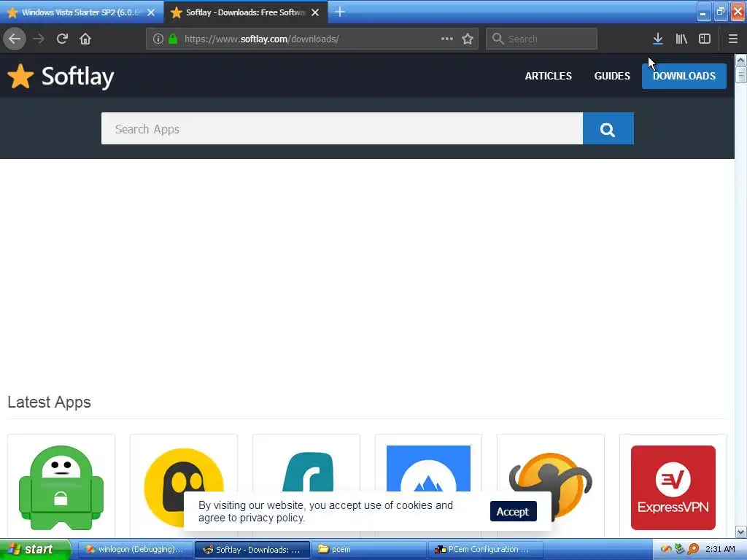Open the pcem folder from the taskbar
The height and width of the screenshot is (560, 747).
369,549
